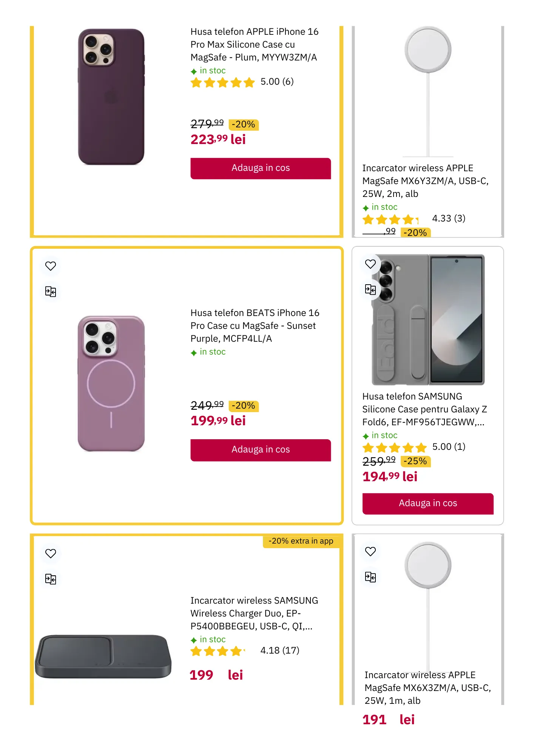Screen dimensions: 534x756
Task: Open the Apple Plum Silicone Case product title
Action: pos(254,45)
